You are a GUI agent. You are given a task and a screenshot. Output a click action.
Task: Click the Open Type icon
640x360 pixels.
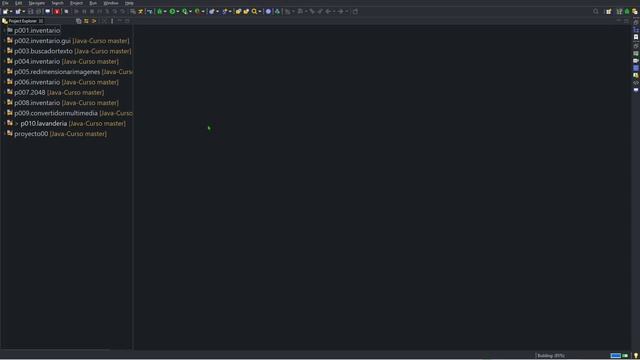click(x=238, y=11)
